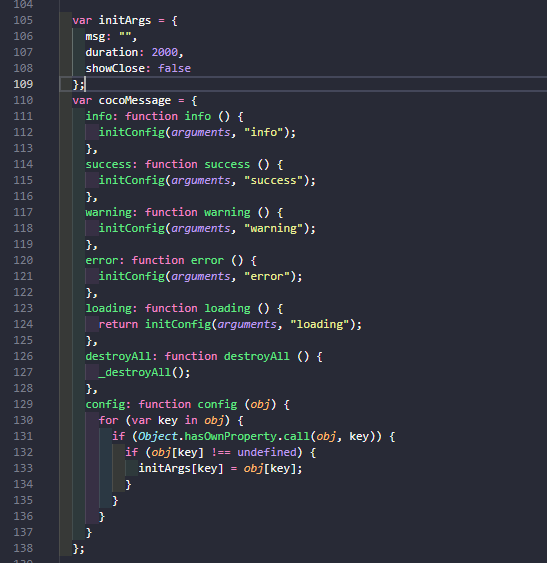Click the 'duration' property on line 107
The height and width of the screenshot is (563, 547).
coord(112,52)
